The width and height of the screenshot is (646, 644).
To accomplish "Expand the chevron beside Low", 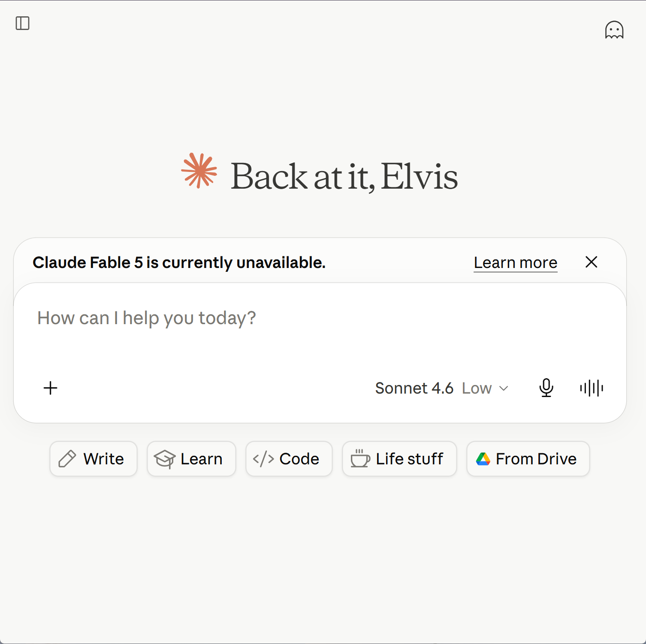I will tap(504, 388).
